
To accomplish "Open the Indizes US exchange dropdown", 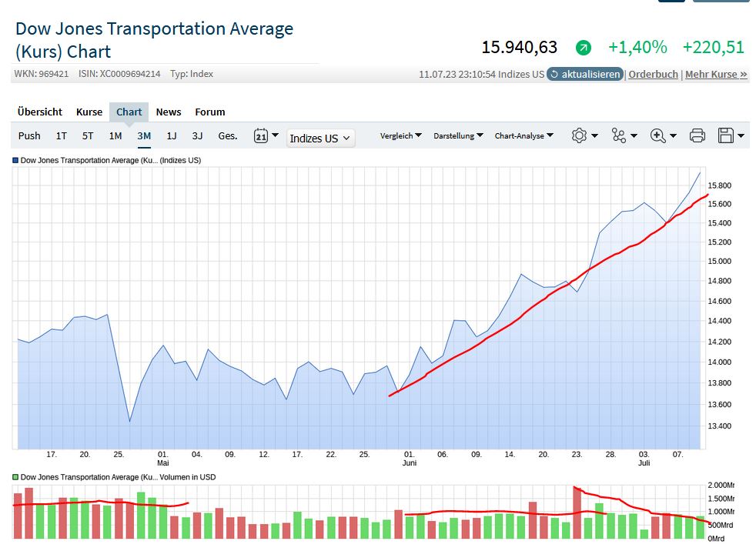I will tap(320, 139).
